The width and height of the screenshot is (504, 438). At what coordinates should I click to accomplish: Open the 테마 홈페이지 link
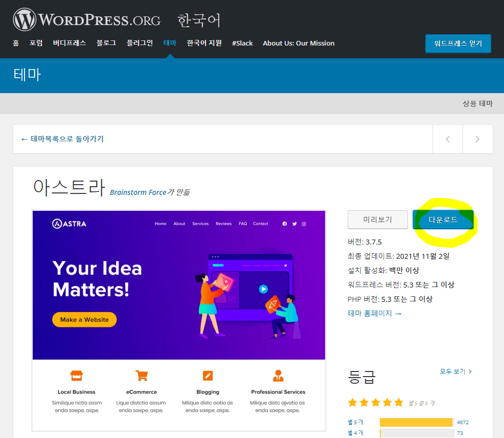(x=375, y=314)
